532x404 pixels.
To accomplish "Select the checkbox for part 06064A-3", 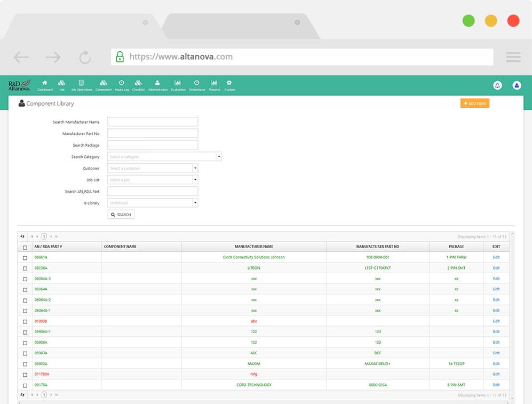I will 25,279.
